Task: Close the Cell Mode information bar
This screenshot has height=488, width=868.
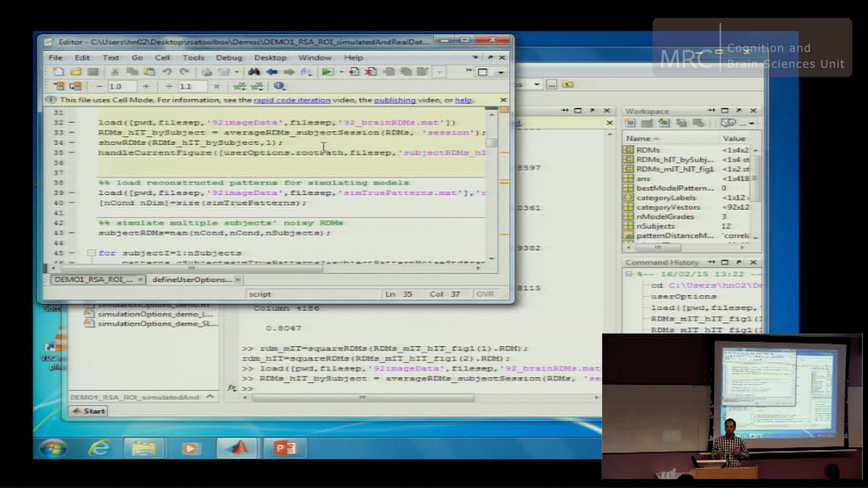Action: 503,100
